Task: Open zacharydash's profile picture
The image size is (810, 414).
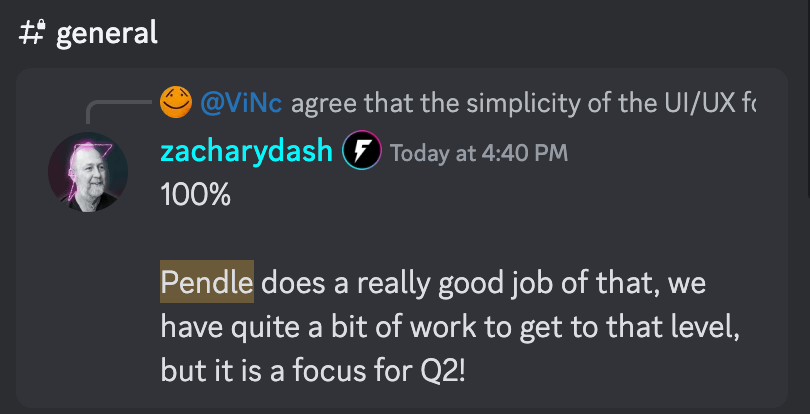Action: click(x=87, y=170)
